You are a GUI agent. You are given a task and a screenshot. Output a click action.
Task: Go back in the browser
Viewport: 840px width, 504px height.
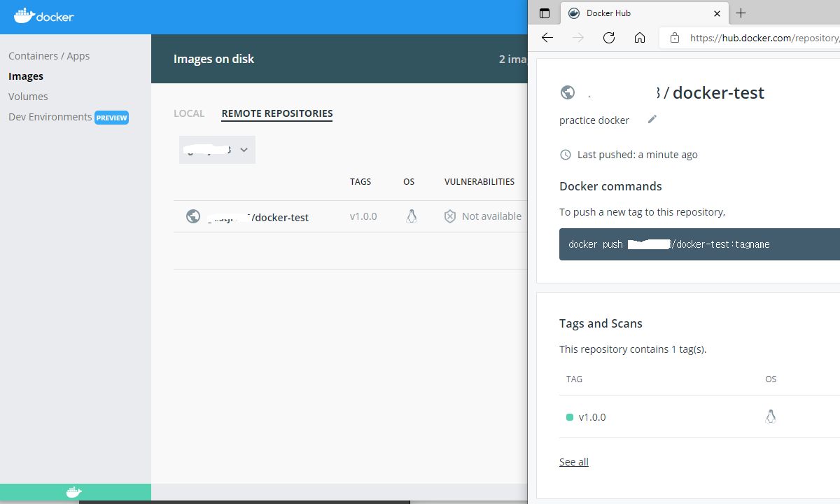(547, 38)
